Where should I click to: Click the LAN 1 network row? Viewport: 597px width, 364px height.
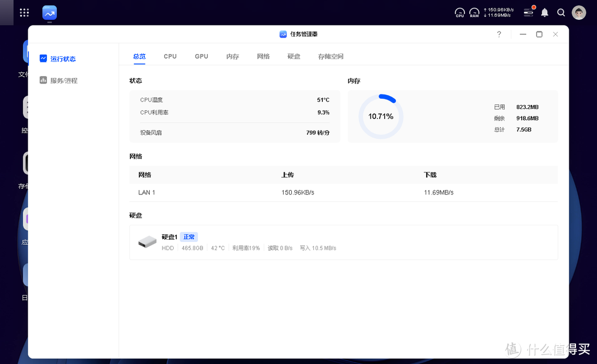(343, 192)
